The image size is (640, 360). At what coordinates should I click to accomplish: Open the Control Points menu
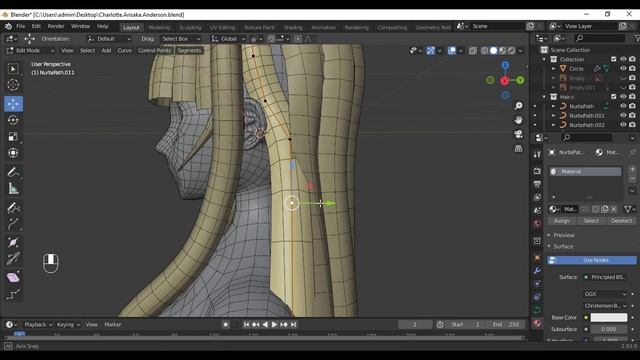tap(154, 51)
